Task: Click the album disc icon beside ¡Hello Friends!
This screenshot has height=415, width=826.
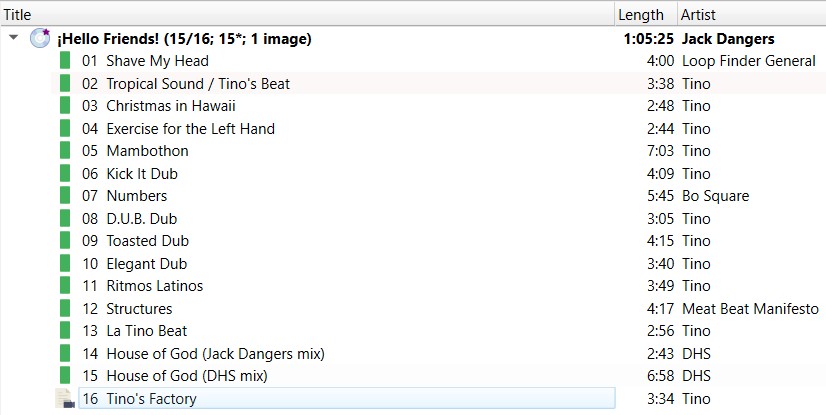Action: pyautogui.click(x=40, y=39)
